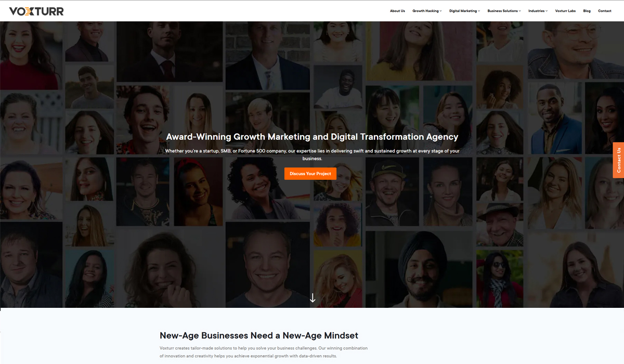Expand the Industries dropdown menu

click(538, 11)
